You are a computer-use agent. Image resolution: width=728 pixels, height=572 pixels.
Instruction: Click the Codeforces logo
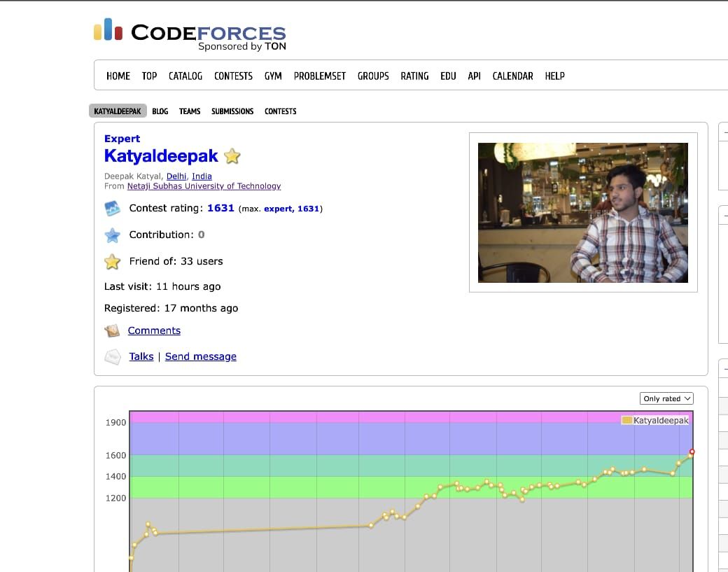(x=190, y=34)
